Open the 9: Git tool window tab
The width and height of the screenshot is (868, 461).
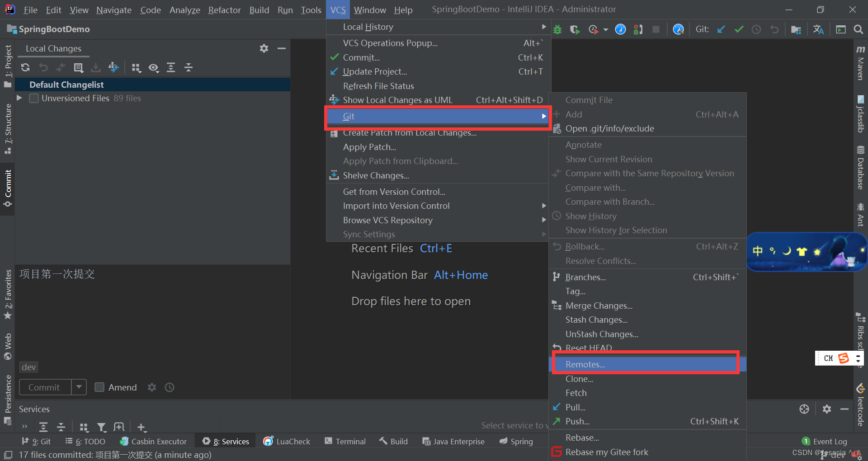coord(36,441)
